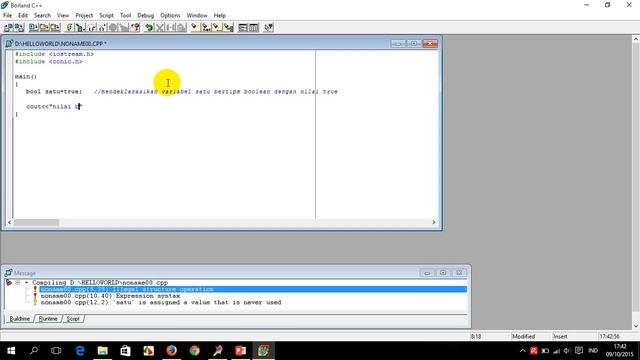
Task: Select the 'satu' is assigned a value warning row
Action: click(161, 302)
